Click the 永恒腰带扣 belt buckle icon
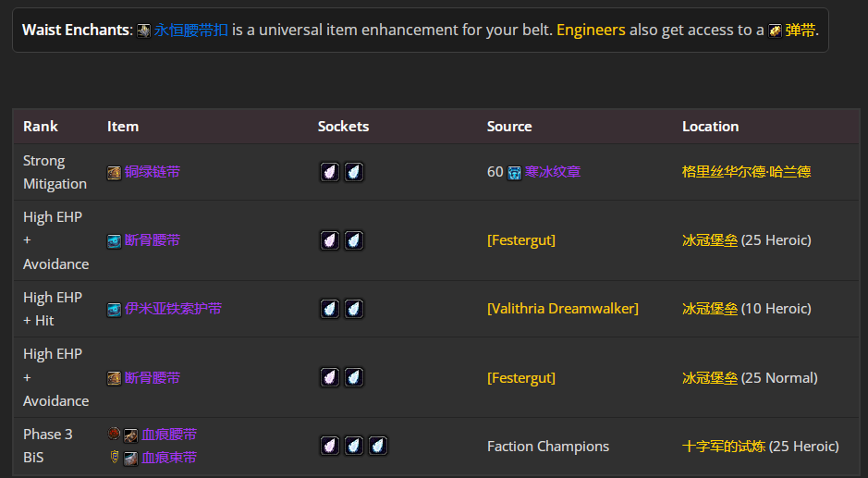The height and width of the screenshot is (478, 868). click(x=143, y=31)
